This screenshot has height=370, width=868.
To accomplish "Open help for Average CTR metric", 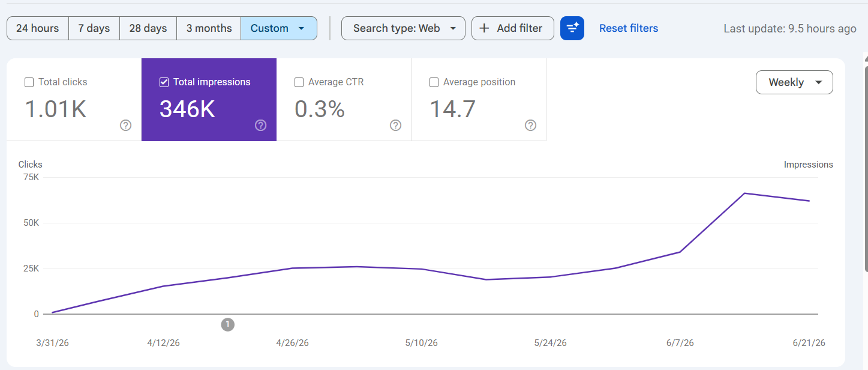I will click(x=395, y=126).
